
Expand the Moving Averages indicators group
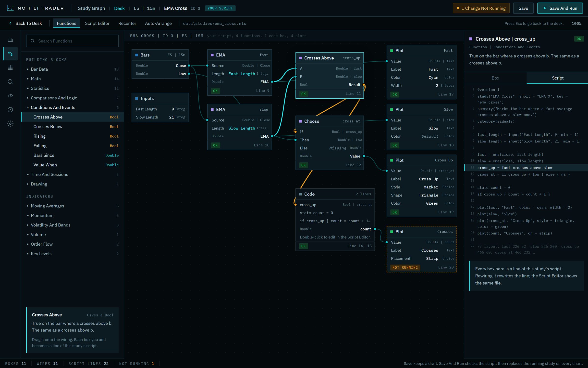point(72,206)
